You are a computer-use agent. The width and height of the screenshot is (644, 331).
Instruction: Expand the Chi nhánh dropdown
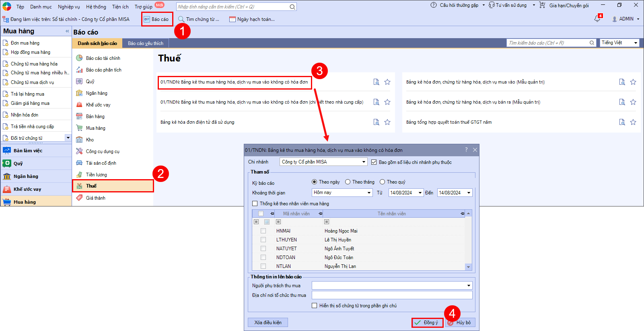click(364, 162)
